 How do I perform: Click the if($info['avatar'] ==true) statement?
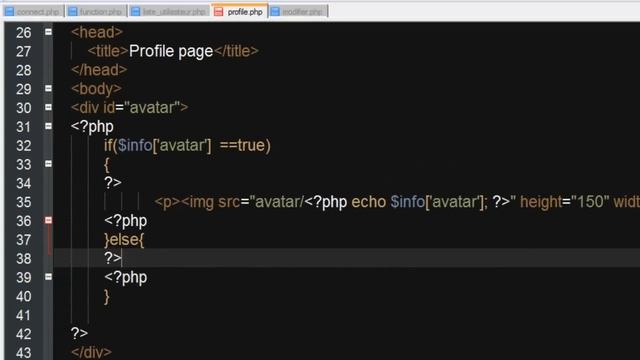[187, 145]
